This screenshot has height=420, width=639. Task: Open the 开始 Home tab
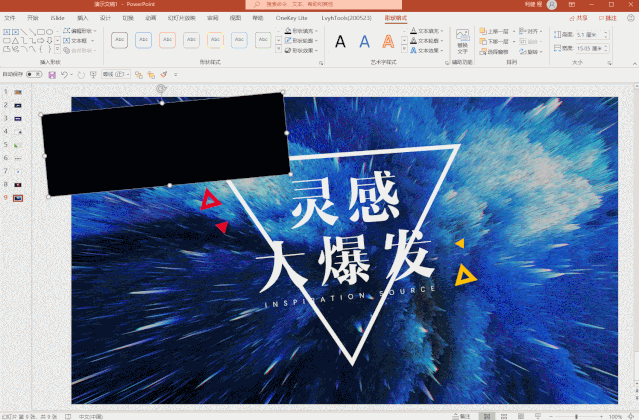pyautogui.click(x=33, y=18)
